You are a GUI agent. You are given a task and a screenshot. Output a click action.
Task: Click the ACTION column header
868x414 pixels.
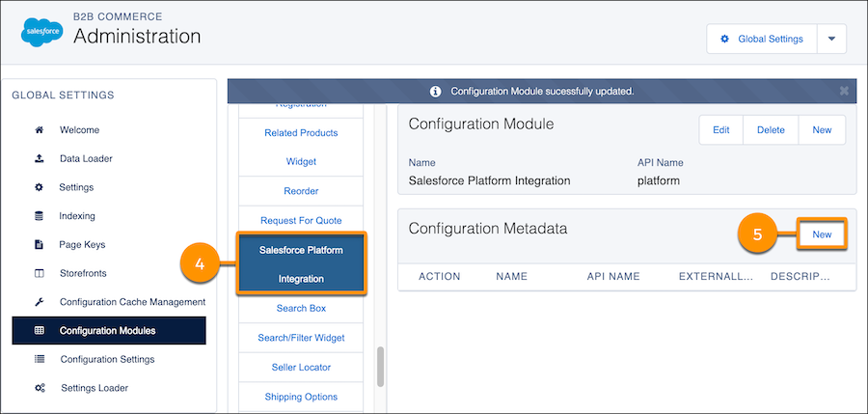coord(440,276)
